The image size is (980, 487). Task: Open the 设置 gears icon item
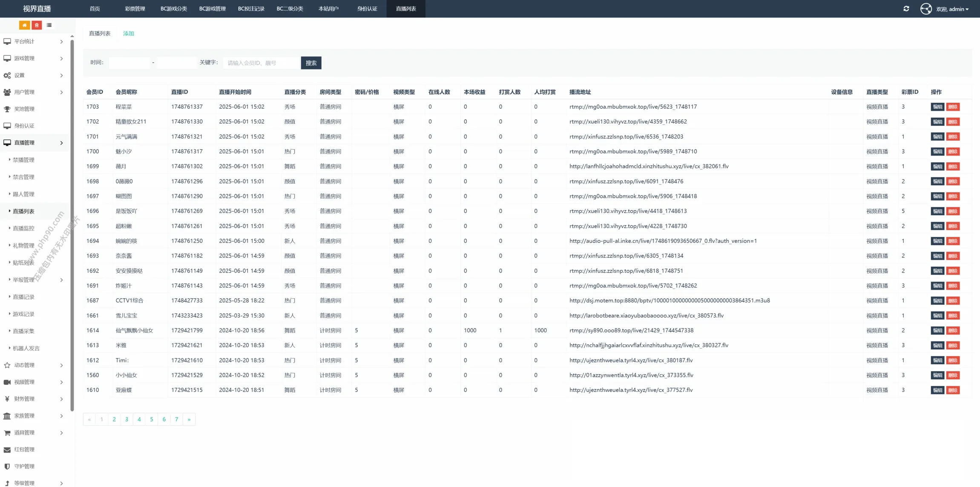[x=20, y=75]
